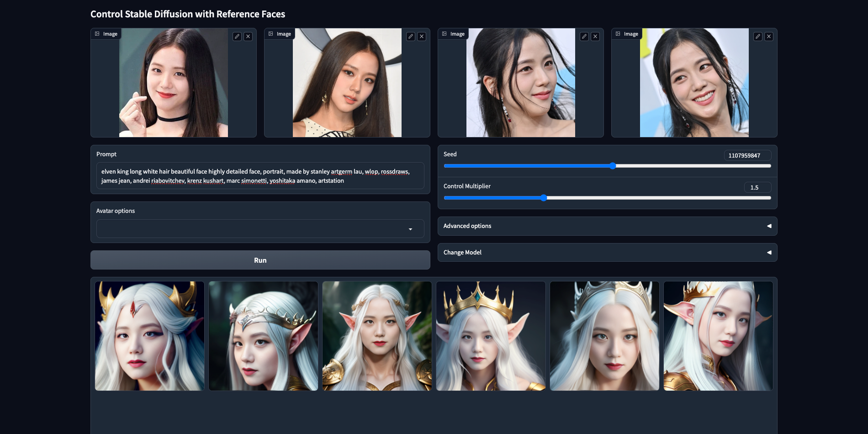868x434 pixels.
Task: Click the Control Multiplier value field
Action: click(758, 187)
